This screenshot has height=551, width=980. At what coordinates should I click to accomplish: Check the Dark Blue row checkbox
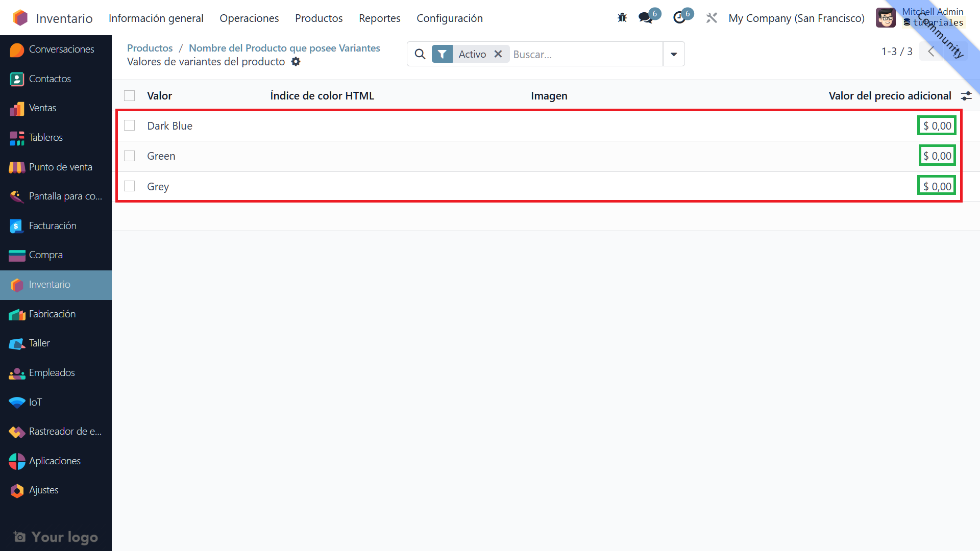(130, 126)
